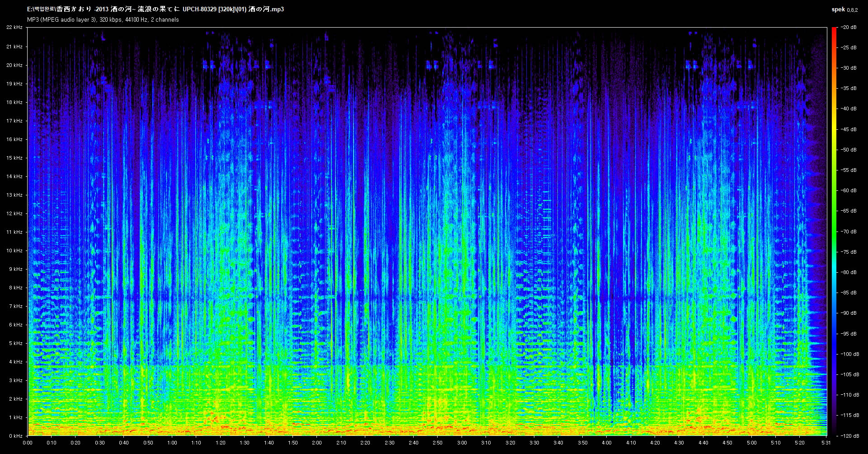Viewport: 868px width, 454px height.
Task: Click the 0:00 time axis label
Action: [28, 443]
